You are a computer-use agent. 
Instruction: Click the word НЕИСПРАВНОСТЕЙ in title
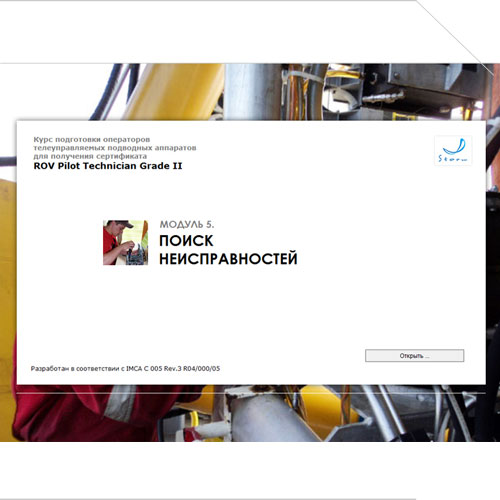(x=228, y=259)
